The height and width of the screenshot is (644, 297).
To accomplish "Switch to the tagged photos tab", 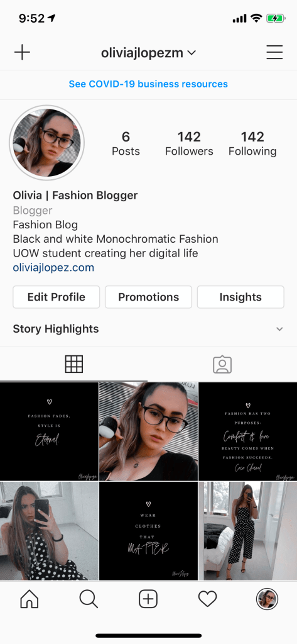I will pyautogui.click(x=222, y=364).
